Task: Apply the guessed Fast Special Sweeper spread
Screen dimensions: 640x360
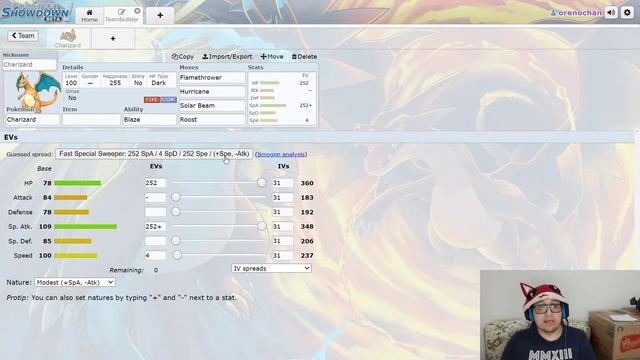Action: (x=154, y=154)
